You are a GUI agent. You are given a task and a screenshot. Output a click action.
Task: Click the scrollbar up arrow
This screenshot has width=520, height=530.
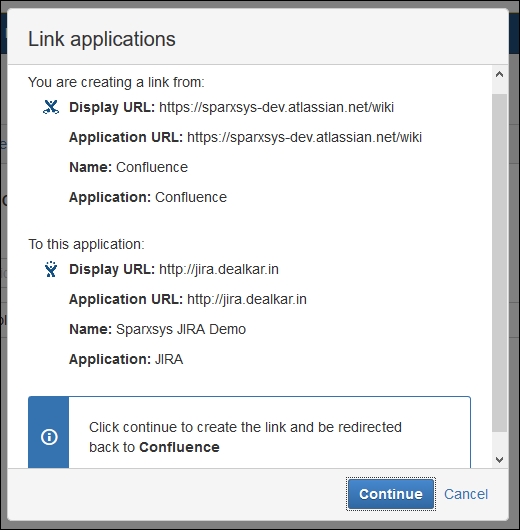[499, 75]
